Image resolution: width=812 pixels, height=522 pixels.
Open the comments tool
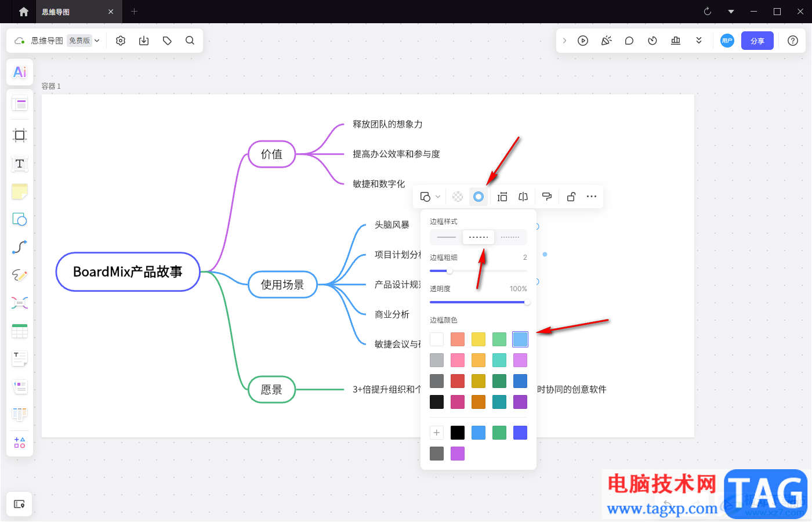629,41
